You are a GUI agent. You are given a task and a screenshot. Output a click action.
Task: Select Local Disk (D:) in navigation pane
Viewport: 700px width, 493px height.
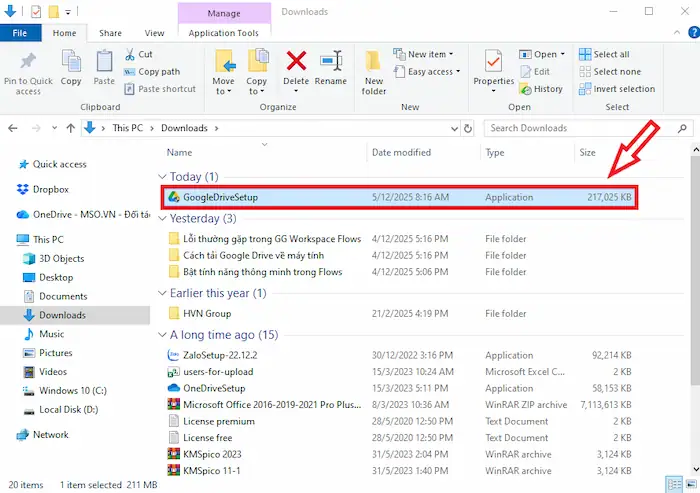pyautogui.click(x=69, y=407)
